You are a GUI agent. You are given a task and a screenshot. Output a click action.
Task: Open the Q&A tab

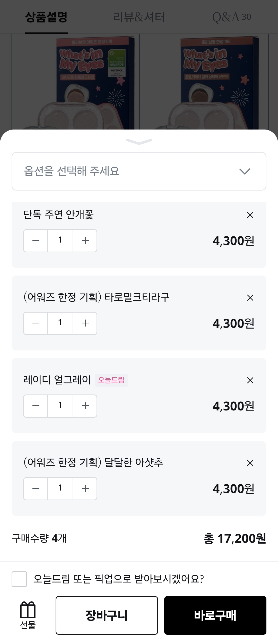pyautogui.click(x=231, y=17)
